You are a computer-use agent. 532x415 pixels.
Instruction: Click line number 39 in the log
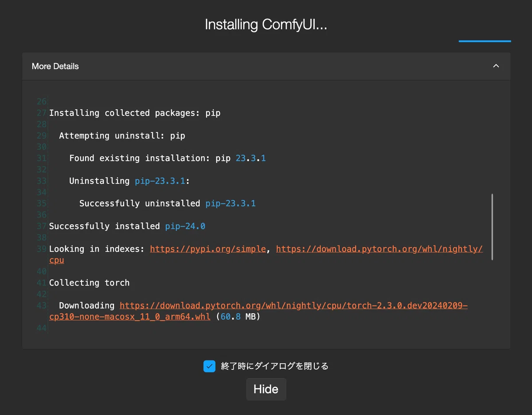pyautogui.click(x=41, y=249)
